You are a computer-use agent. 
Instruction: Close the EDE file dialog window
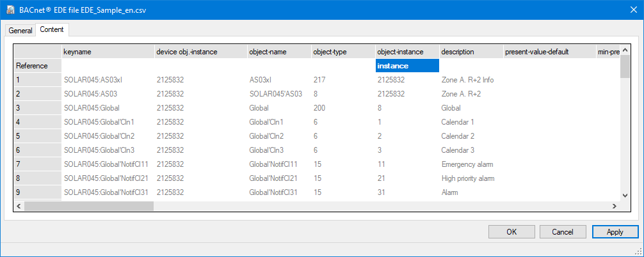(x=629, y=9)
